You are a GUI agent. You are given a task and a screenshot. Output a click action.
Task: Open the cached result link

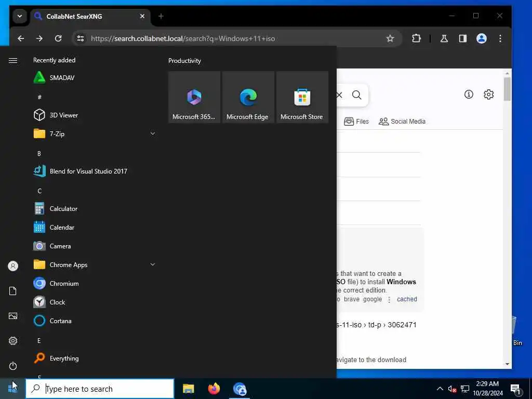[407, 299]
